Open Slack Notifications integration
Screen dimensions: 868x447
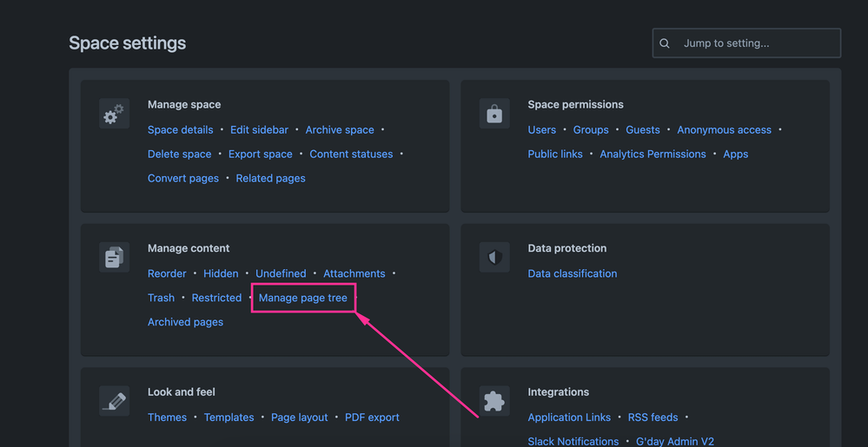[573, 442]
